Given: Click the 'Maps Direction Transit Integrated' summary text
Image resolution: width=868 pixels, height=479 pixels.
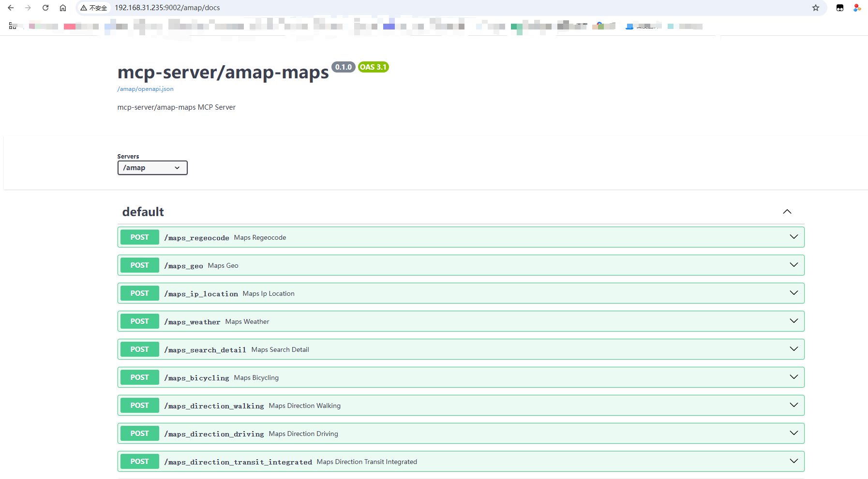Looking at the screenshot, I should [x=367, y=462].
